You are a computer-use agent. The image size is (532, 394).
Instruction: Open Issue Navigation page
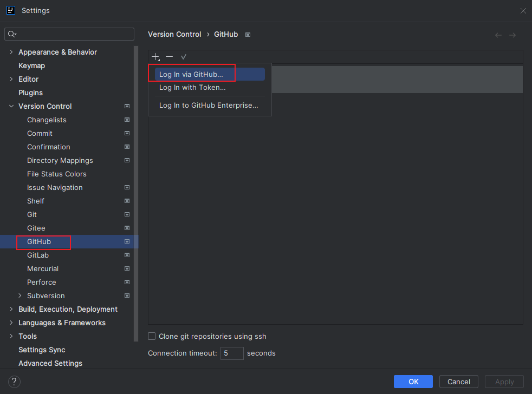(x=55, y=187)
